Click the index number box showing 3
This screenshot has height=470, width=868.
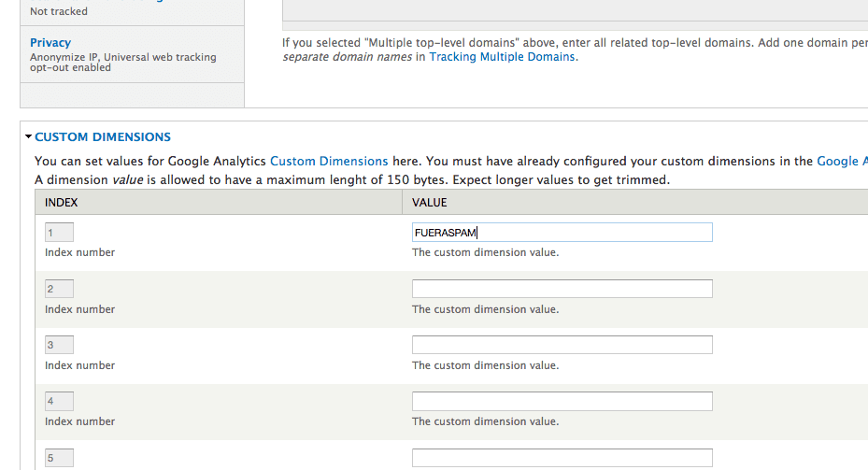[x=59, y=345]
